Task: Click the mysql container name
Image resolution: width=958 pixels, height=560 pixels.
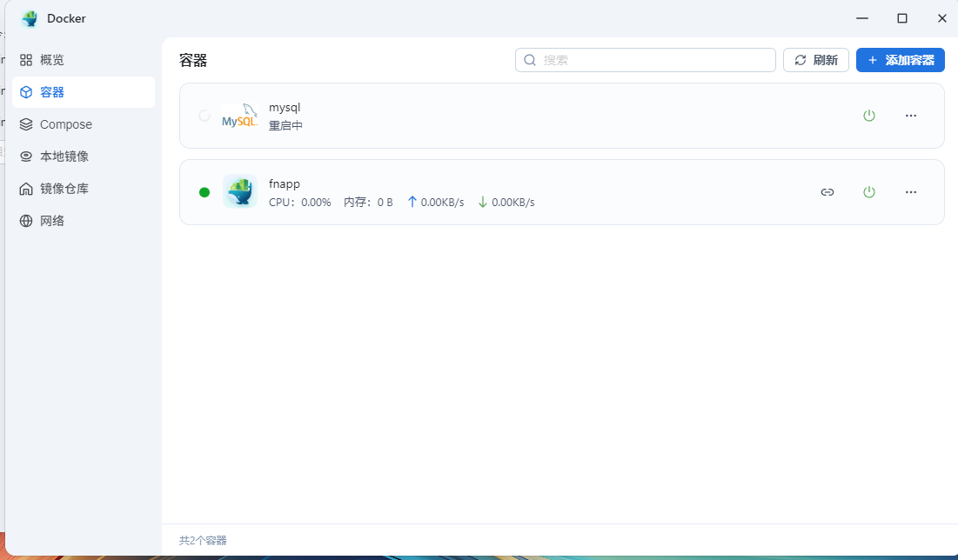Action: (285, 108)
